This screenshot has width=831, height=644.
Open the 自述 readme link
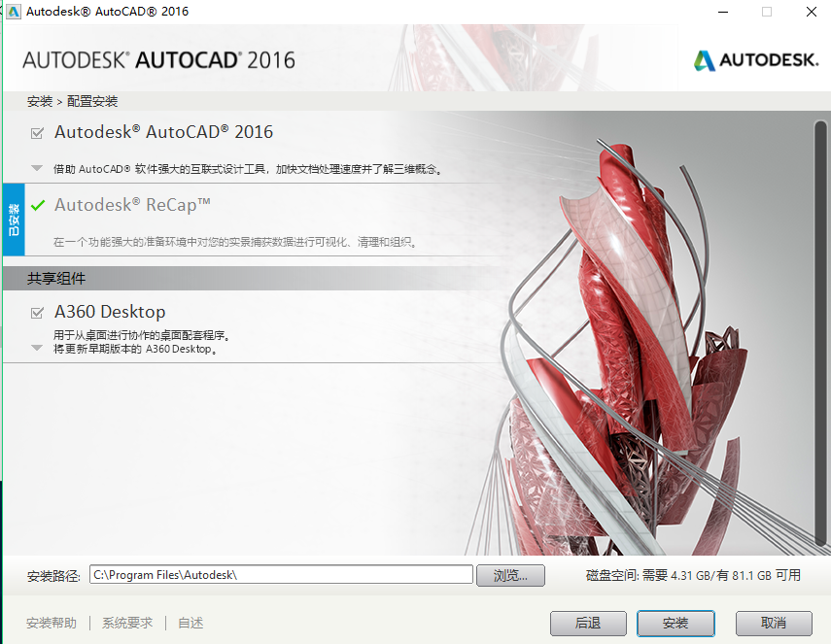190,623
